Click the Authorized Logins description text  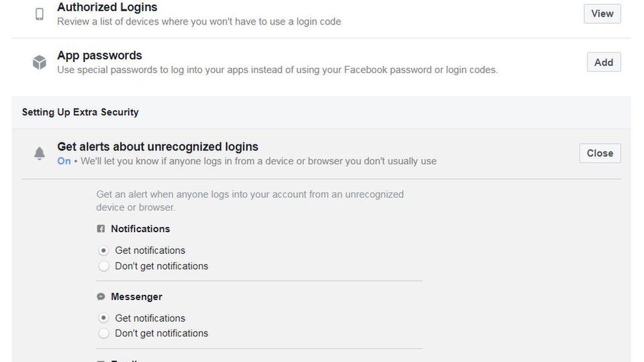[199, 22]
